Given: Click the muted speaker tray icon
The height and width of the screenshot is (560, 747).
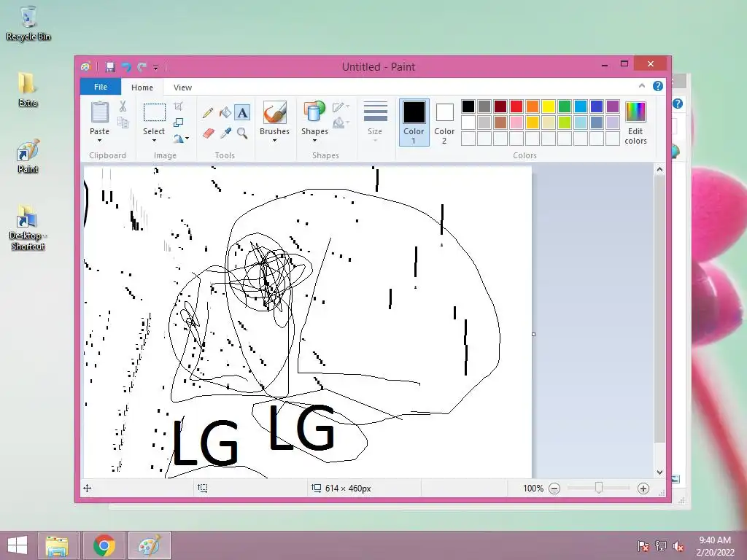Looking at the screenshot, I should point(678,546).
